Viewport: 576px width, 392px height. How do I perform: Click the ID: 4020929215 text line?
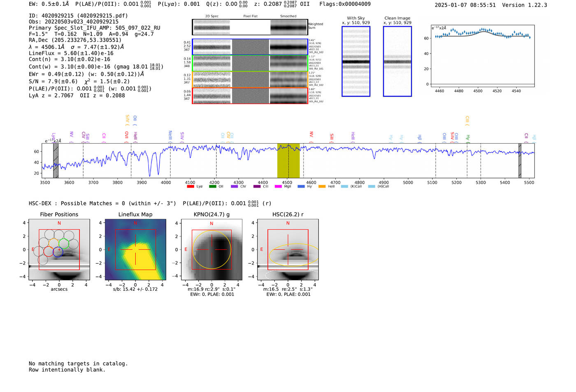click(x=78, y=16)
